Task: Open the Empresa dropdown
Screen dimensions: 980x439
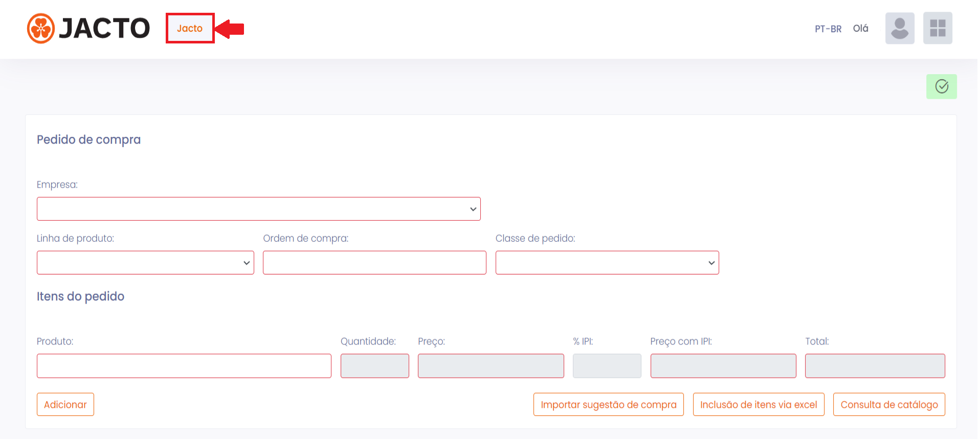Action: point(259,209)
